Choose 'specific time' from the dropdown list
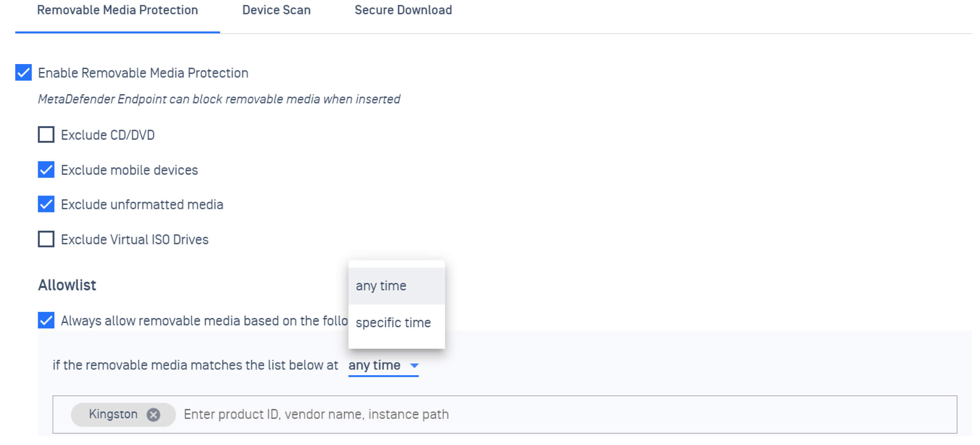This screenshot has width=980, height=445. coord(393,323)
